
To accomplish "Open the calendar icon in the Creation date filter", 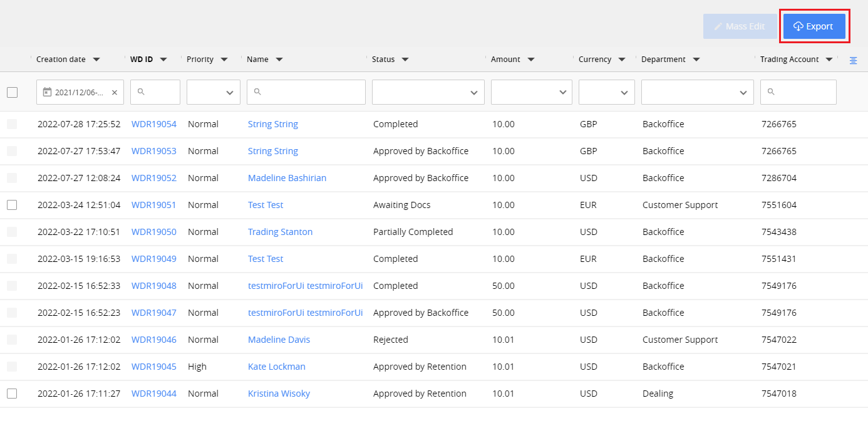I will coord(47,91).
